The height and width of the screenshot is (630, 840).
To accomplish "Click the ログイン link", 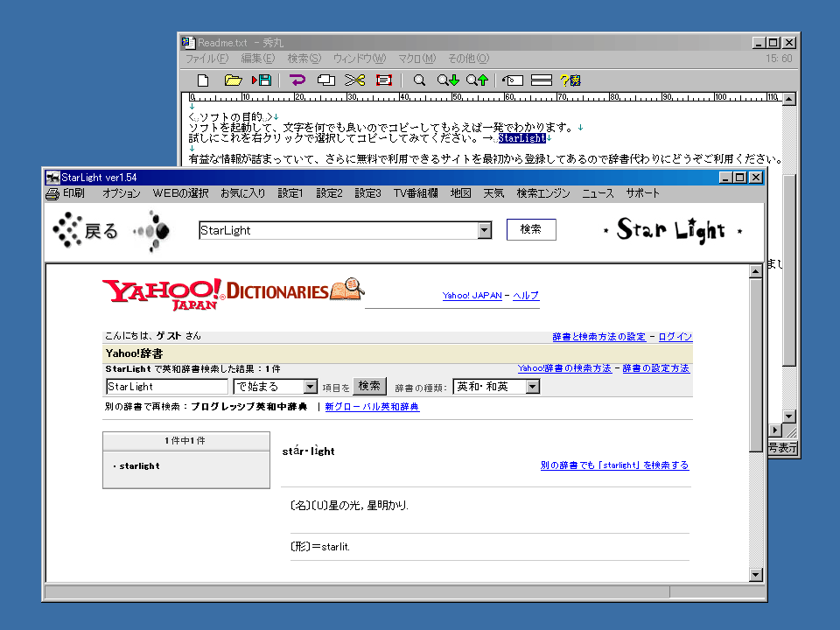I will pyautogui.click(x=675, y=336).
